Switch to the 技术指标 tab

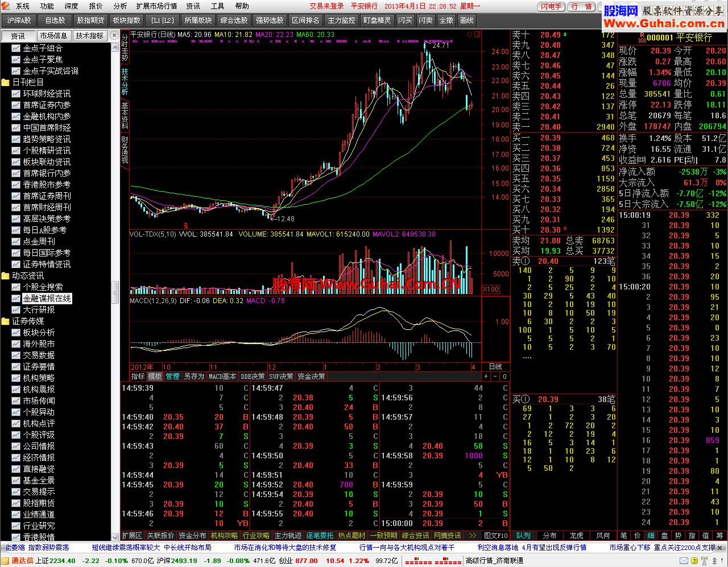(90, 36)
